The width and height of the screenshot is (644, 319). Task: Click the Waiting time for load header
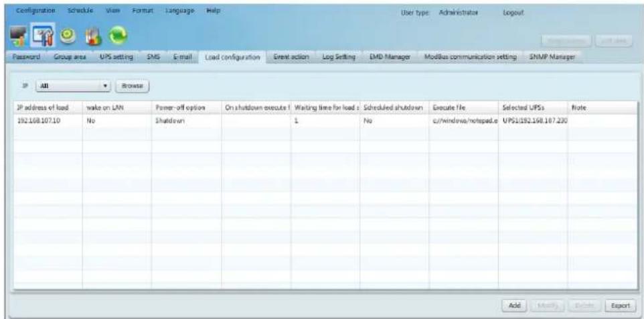click(x=325, y=108)
